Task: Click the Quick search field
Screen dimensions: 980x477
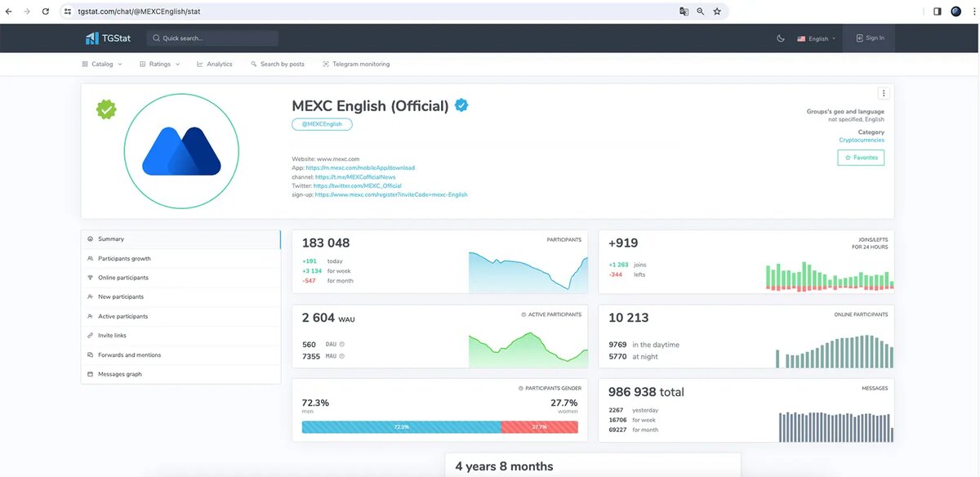Action: pyautogui.click(x=212, y=38)
